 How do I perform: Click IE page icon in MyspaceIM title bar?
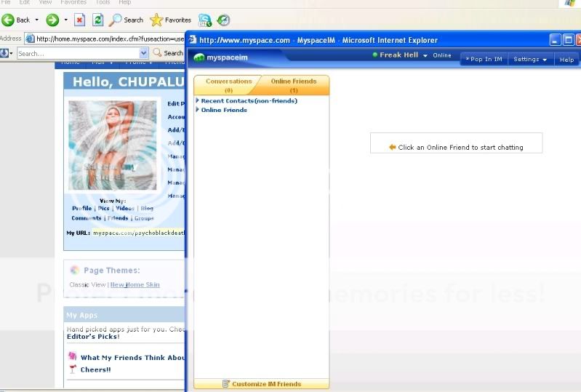point(193,40)
